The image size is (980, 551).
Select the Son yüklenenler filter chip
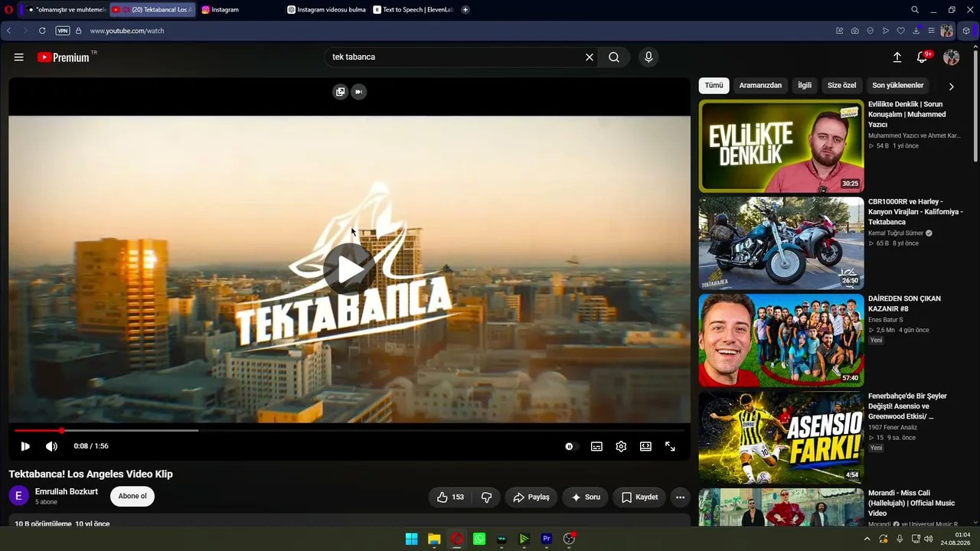(898, 86)
